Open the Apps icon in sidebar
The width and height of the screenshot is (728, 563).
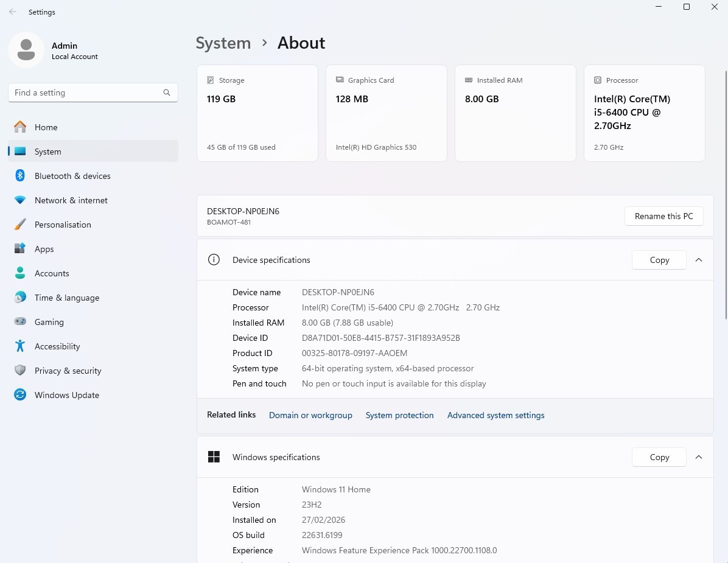point(20,249)
